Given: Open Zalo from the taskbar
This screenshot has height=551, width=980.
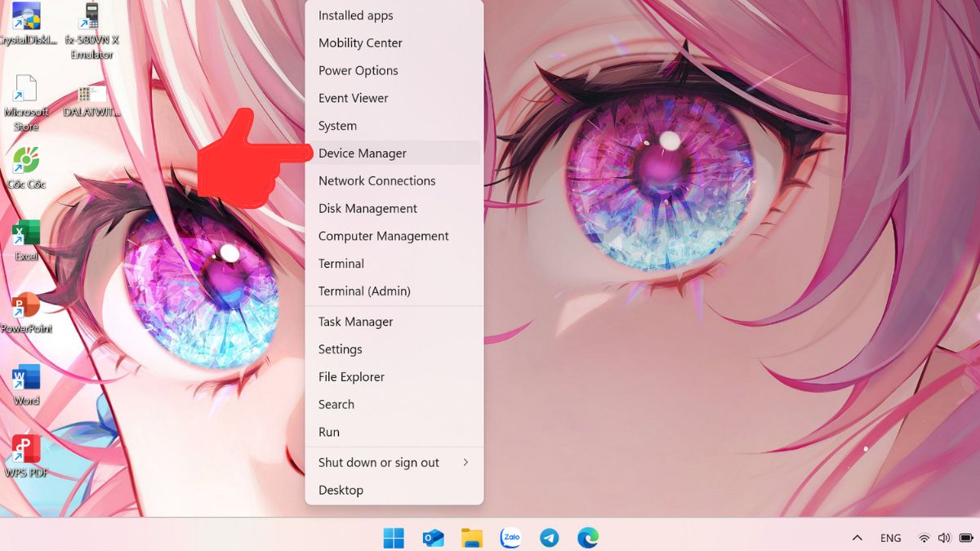Looking at the screenshot, I should pos(510,538).
